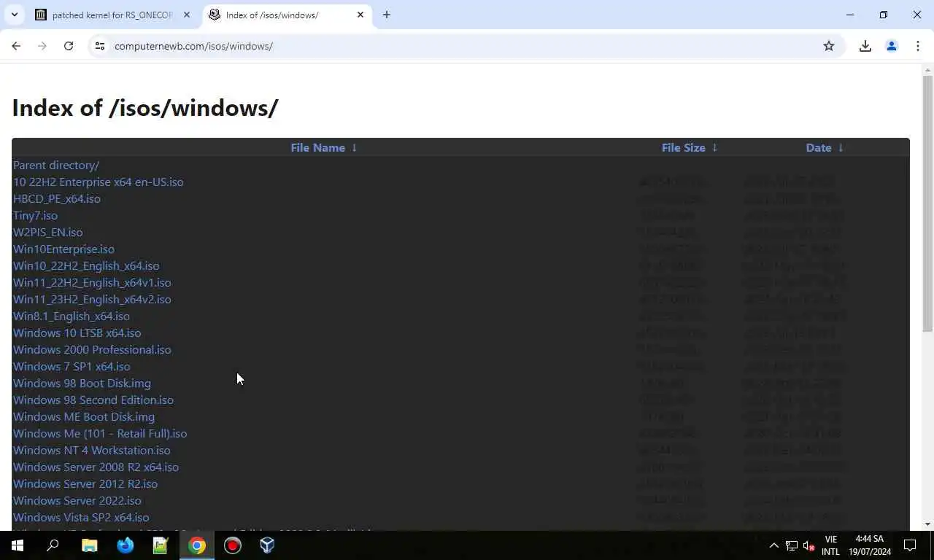Switch to the patched kernel tab
The height and width of the screenshot is (560, 934).
(x=113, y=15)
